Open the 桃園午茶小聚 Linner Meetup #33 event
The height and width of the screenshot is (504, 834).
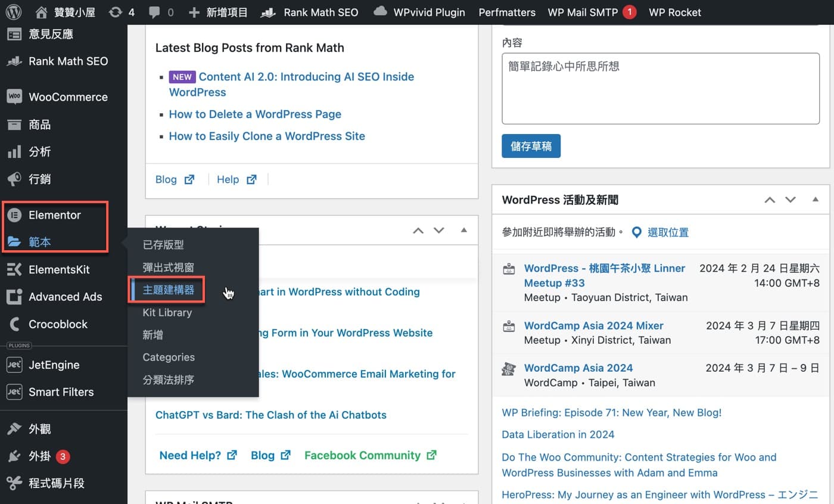pyautogui.click(x=605, y=275)
